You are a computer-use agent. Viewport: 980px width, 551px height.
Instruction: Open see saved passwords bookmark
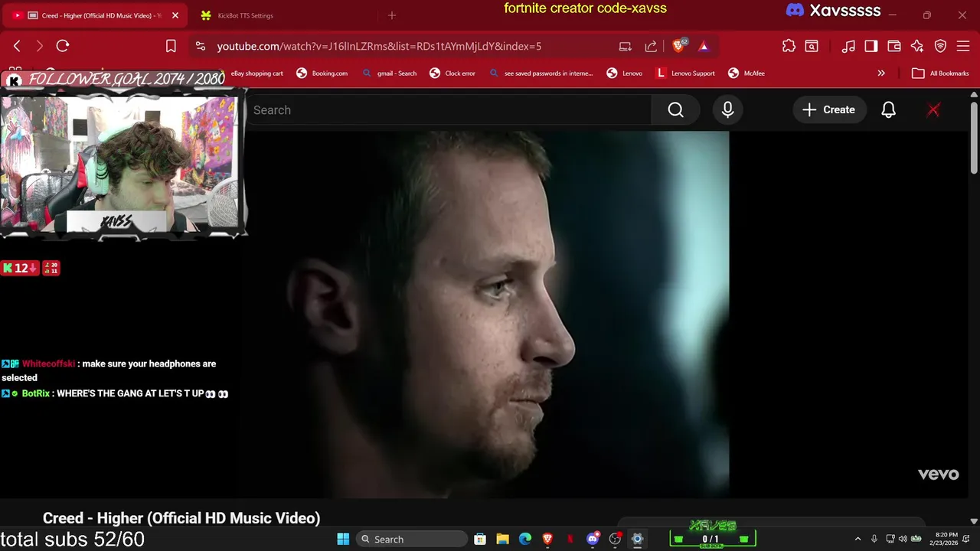pyautogui.click(x=541, y=73)
